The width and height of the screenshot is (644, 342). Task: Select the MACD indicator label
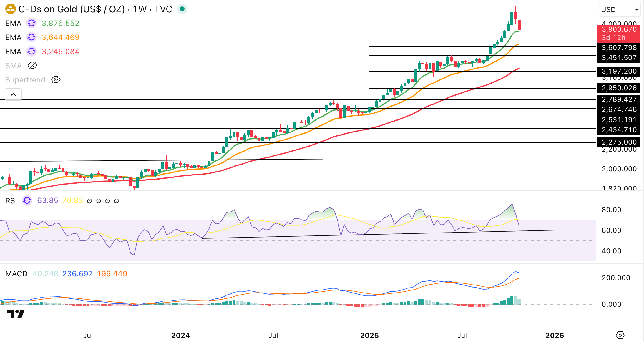click(x=16, y=274)
